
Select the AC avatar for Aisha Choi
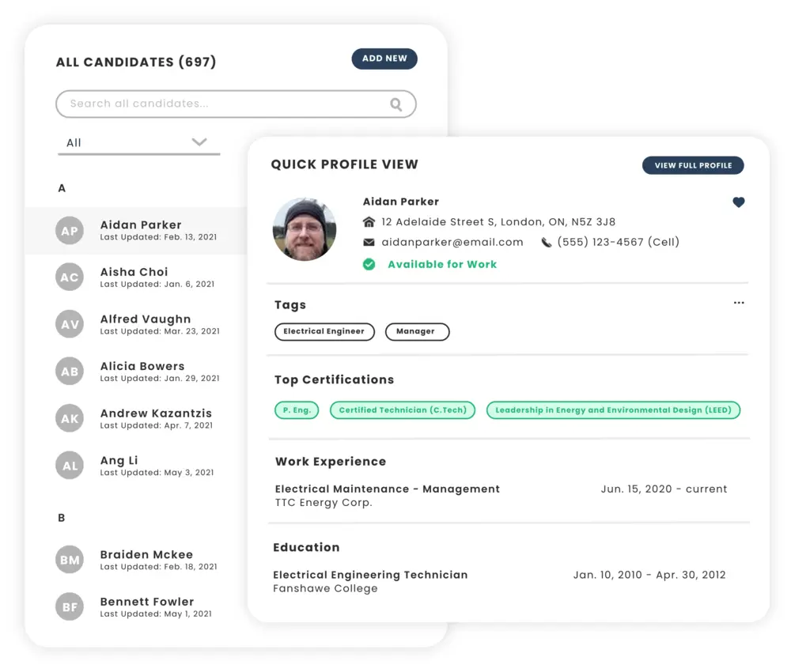pyautogui.click(x=70, y=277)
